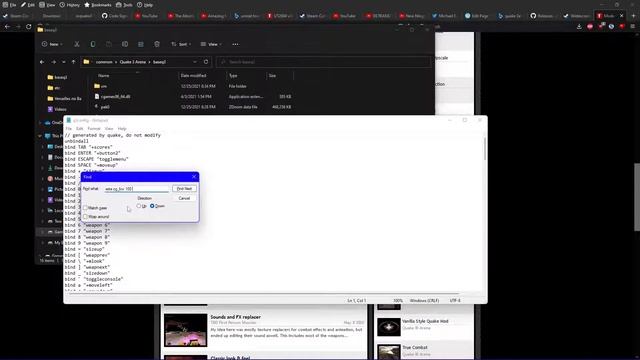Click the browser back arrow
This screenshot has width=640, height=360.
tap(7, 27)
